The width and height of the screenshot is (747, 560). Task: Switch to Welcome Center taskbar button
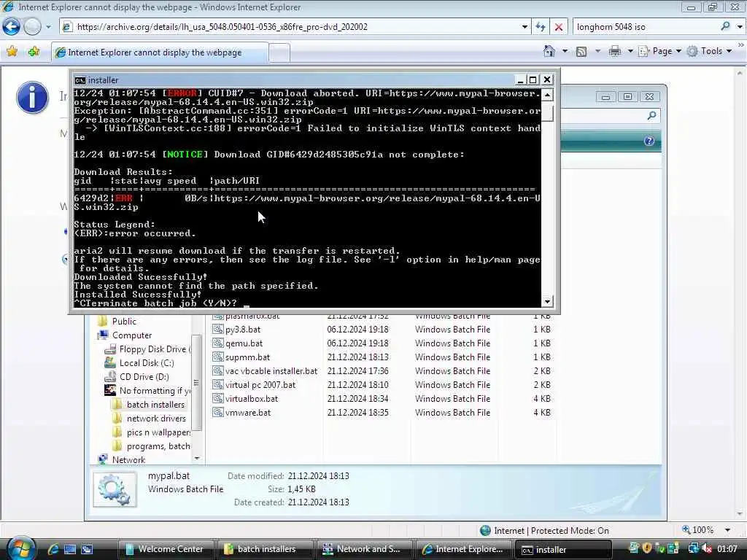pos(166,549)
